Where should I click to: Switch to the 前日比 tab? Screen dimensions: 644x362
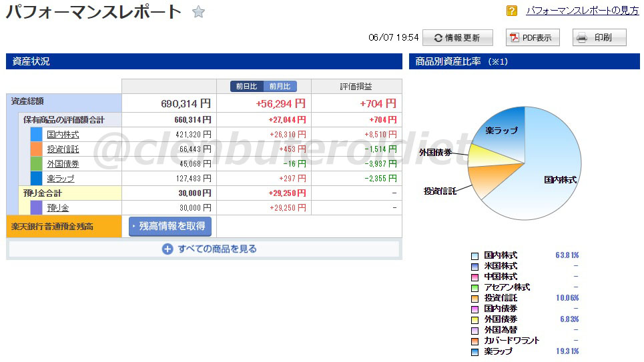pyautogui.click(x=246, y=86)
